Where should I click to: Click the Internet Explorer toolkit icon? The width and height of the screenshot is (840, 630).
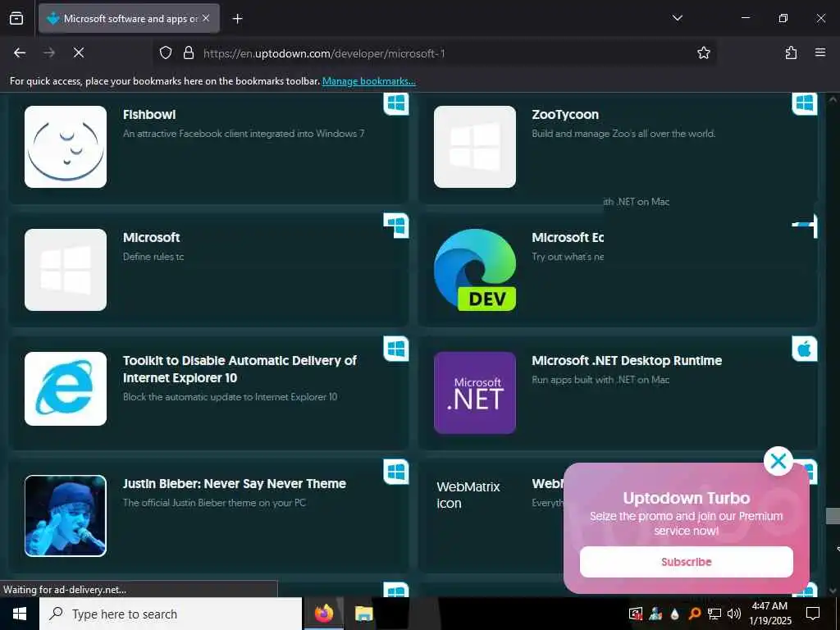(66, 389)
